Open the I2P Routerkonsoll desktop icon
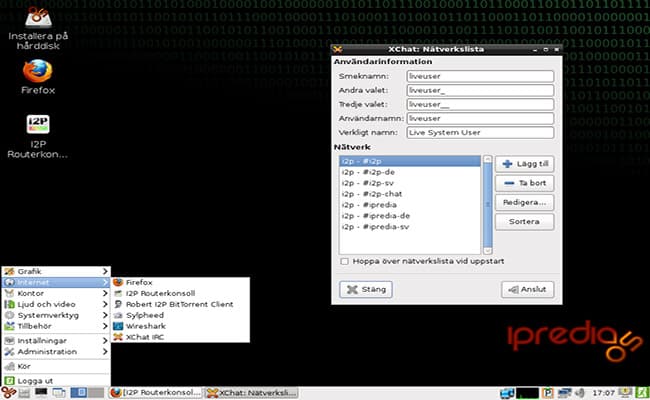 pos(38,137)
